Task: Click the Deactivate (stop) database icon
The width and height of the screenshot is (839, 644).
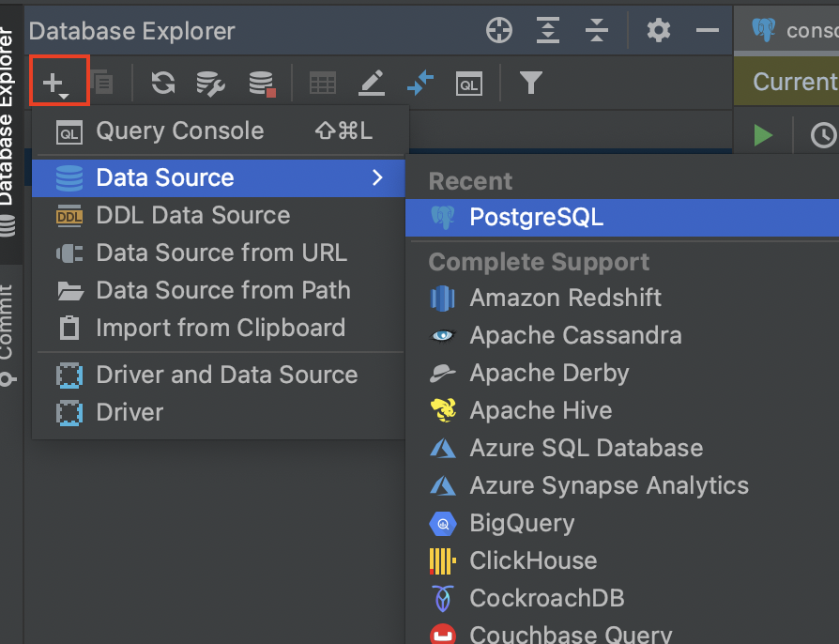Action: point(262,84)
